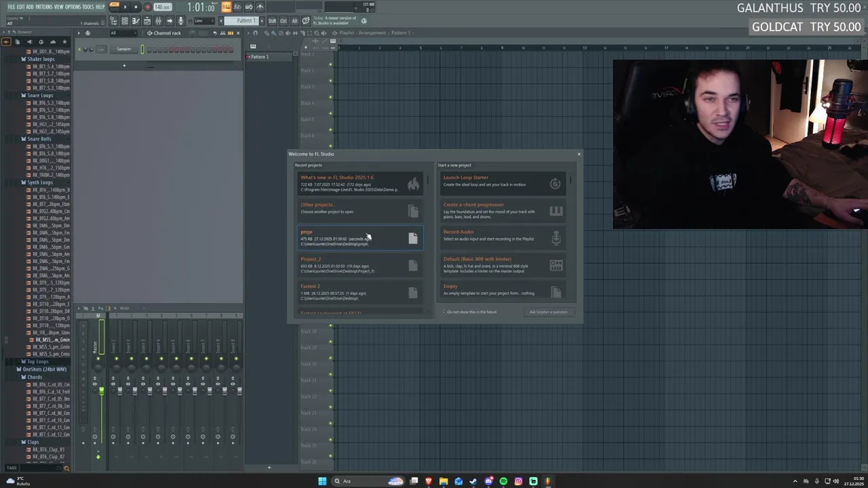Click the tempo 140 field

coord(162,7)
